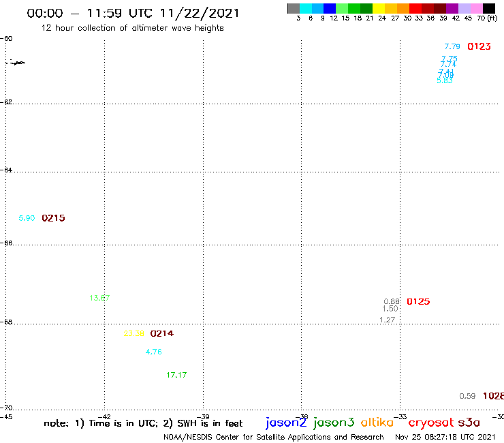The height and width of the screenshot is (443, 504).
Task: Select the maroon time label 0215
Action: [x=53, y=218]
